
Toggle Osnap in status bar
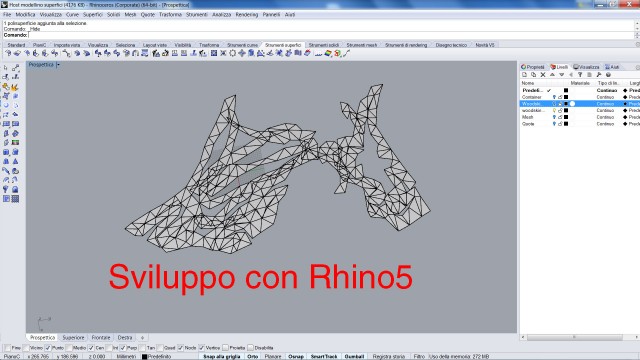(x=296, y=356)
